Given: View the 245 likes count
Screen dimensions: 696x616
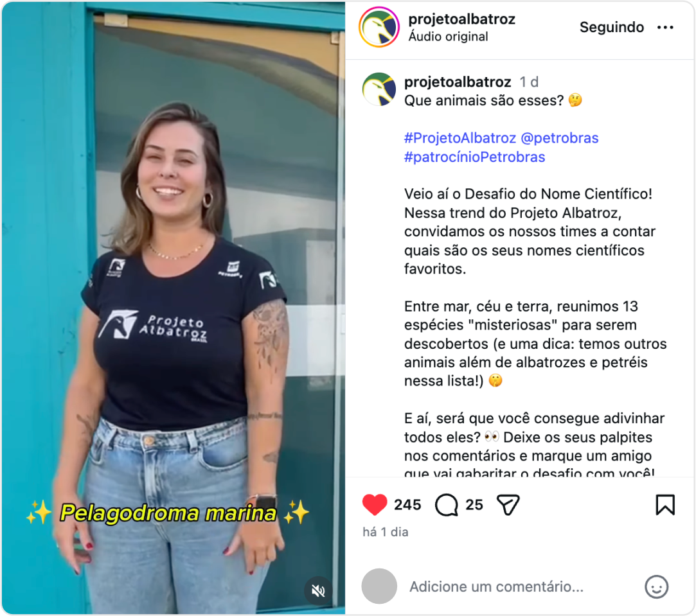Looking at the screenshot, I should tap(407, 505).
